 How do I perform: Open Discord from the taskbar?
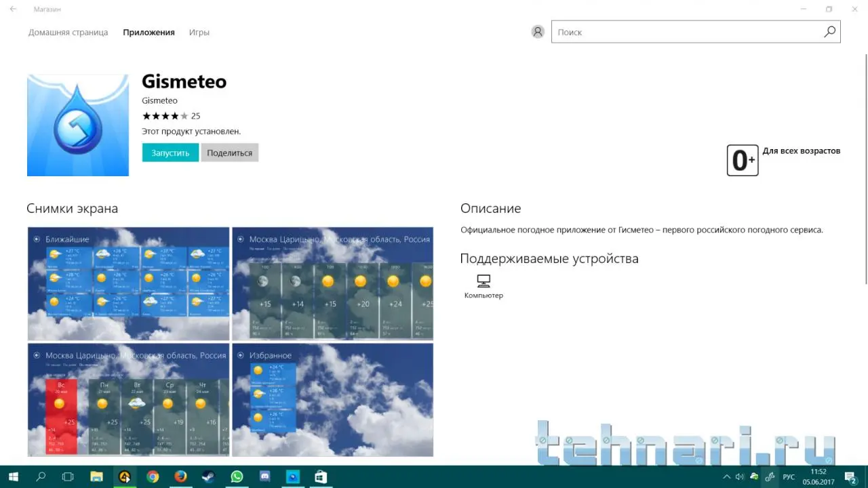264,476
